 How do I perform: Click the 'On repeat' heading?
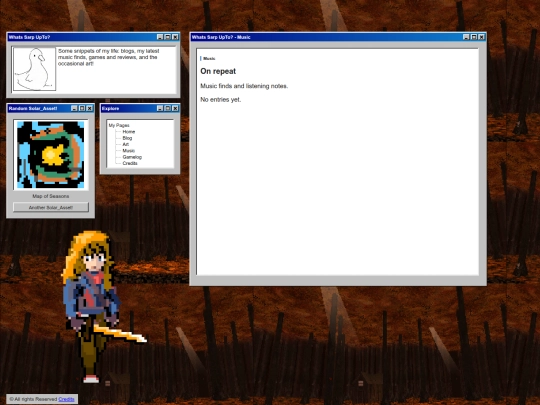coord(218,71)
